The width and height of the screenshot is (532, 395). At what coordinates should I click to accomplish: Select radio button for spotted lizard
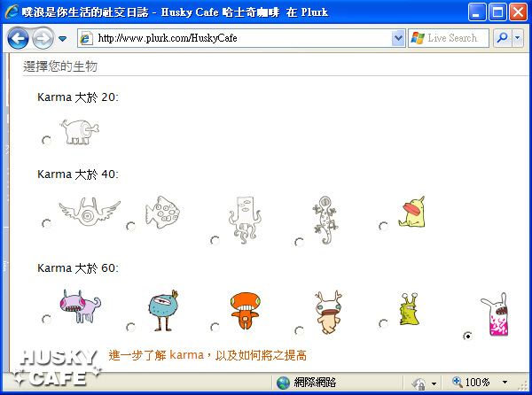(x=299, y=242)
